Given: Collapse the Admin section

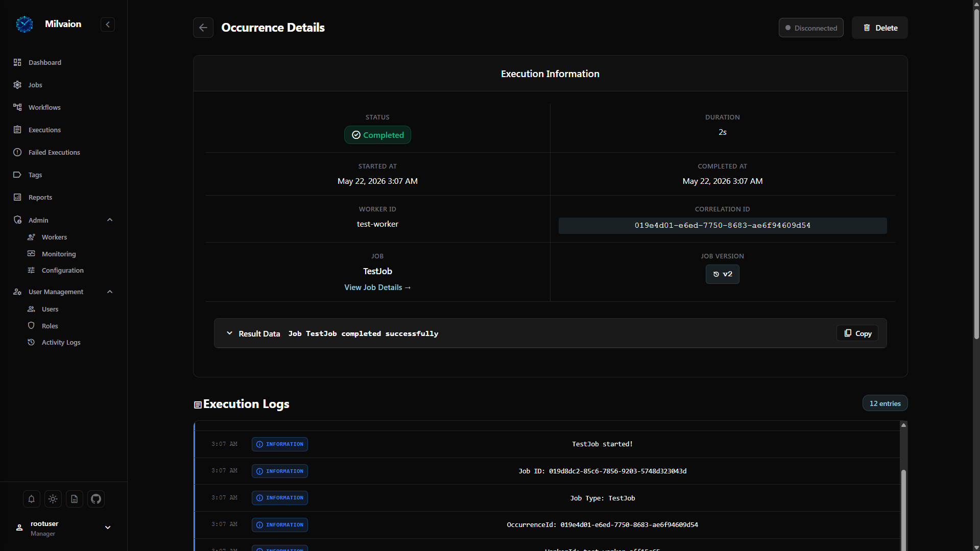Looking at the screenshot, I should tap(110, 220).
